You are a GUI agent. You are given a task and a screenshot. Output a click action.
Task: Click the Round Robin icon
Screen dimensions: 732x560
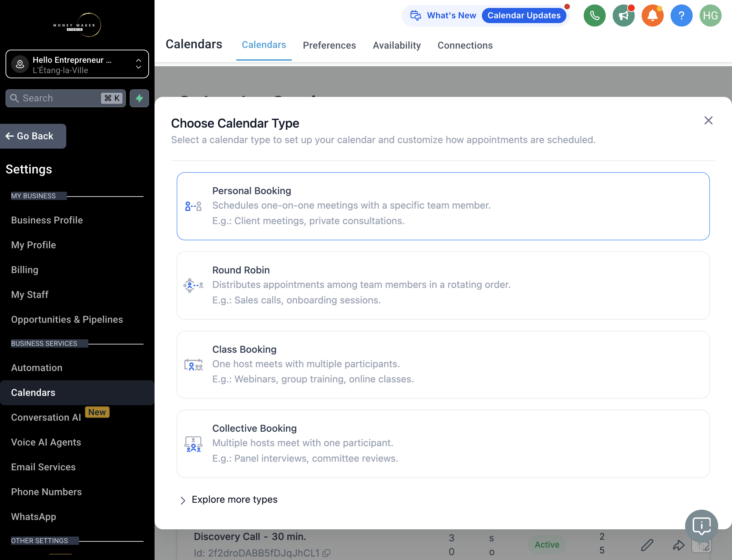pos(193,286)
